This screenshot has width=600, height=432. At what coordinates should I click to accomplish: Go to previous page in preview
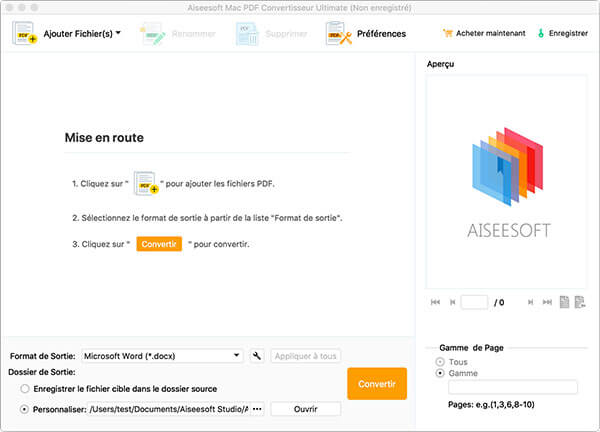(x=452, y=302)
